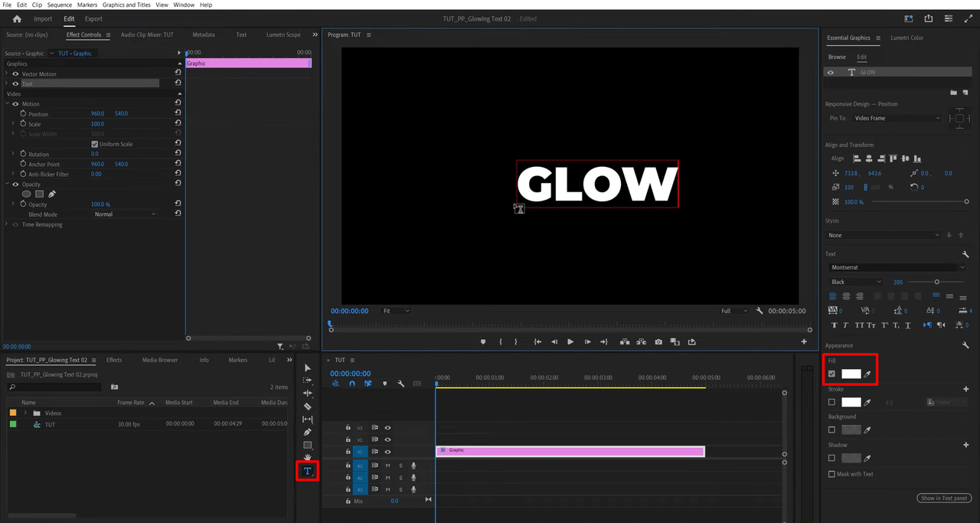Click the white Fill color swatch

pyautogui.click(x=851, y=374)
